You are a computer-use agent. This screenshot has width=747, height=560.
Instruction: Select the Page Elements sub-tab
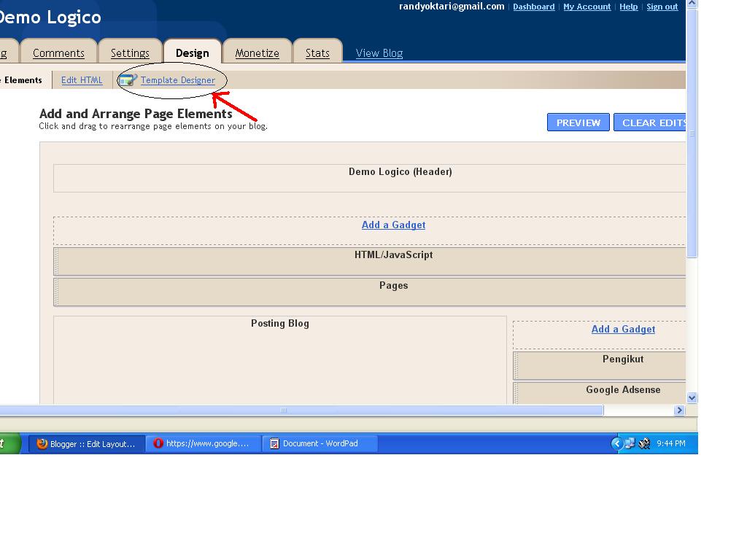coord(21,80)
